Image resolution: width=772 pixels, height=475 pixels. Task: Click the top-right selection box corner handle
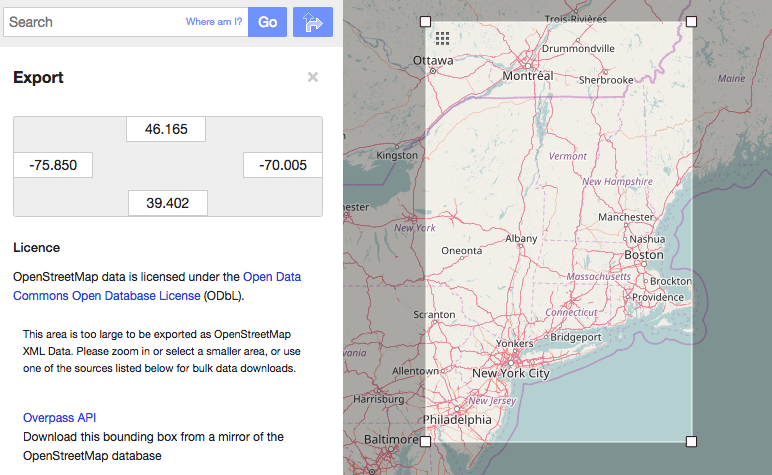(691, 21)
